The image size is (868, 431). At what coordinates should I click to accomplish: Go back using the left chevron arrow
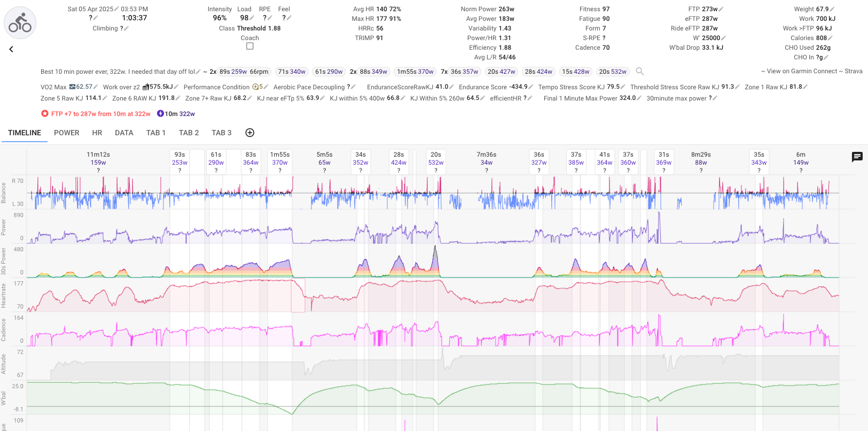click(11, 49)
